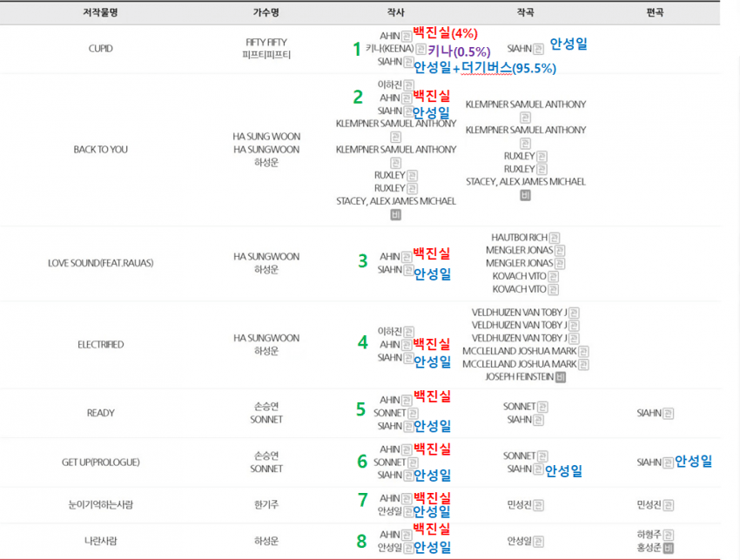This screenshot has height=560, width=740.
Task: Click the FIFTY FIFTY artist name
Action: click(x=266, y=42)
